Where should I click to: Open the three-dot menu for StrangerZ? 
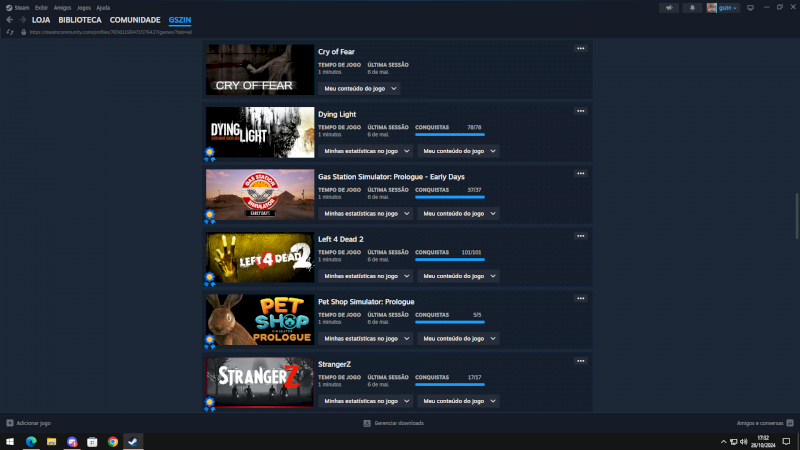point(581,361)
